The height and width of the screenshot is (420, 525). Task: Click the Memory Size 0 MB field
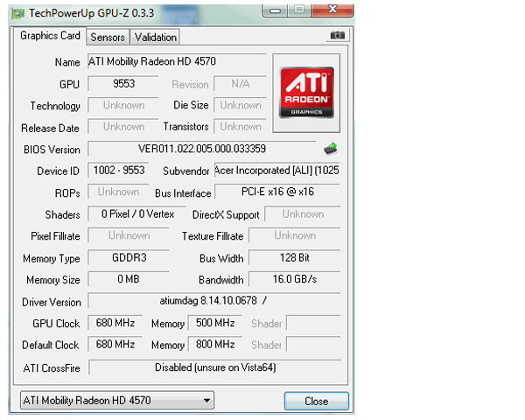pyautogui.click(x=129, y=279)
